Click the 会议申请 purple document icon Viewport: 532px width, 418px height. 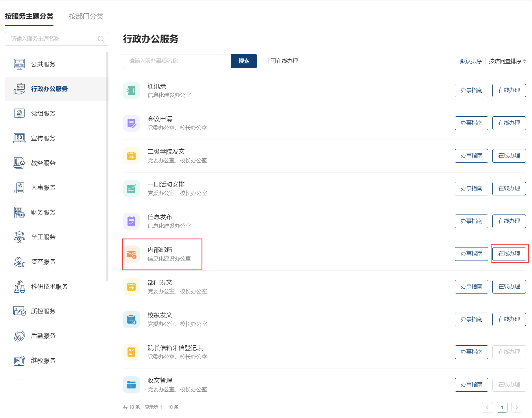click(131, 123)
